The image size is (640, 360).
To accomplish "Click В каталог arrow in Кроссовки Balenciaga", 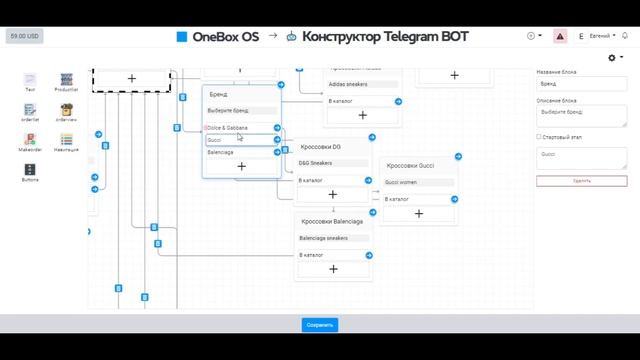I will (369, 256).
